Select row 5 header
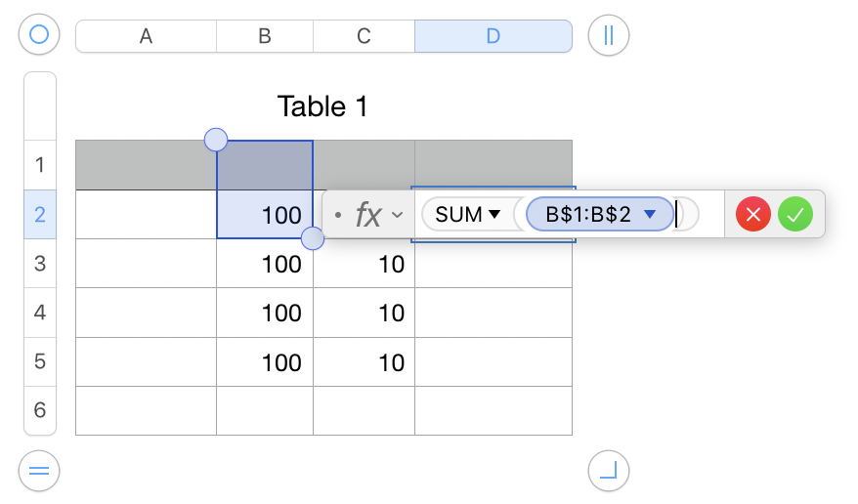This screenshot has height=504, width=858. [x=40, y=361]
